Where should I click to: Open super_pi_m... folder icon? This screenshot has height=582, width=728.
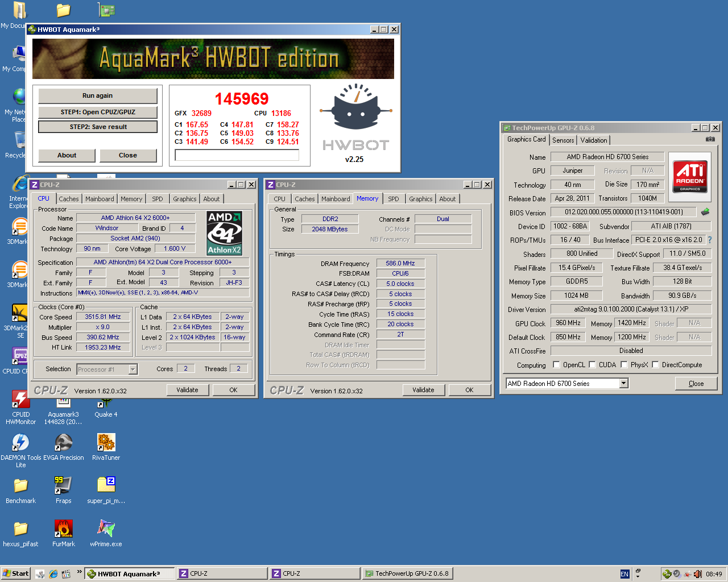[106, 490]
